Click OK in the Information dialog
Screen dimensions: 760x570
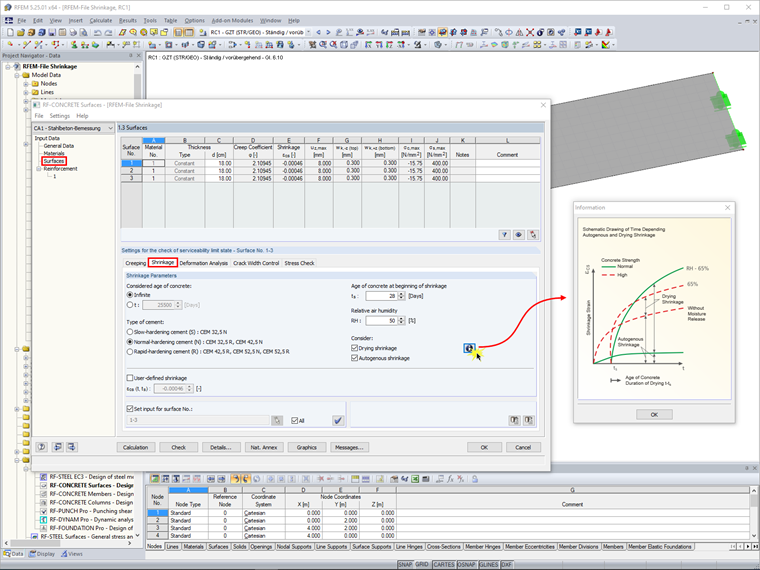coord(654,414)
